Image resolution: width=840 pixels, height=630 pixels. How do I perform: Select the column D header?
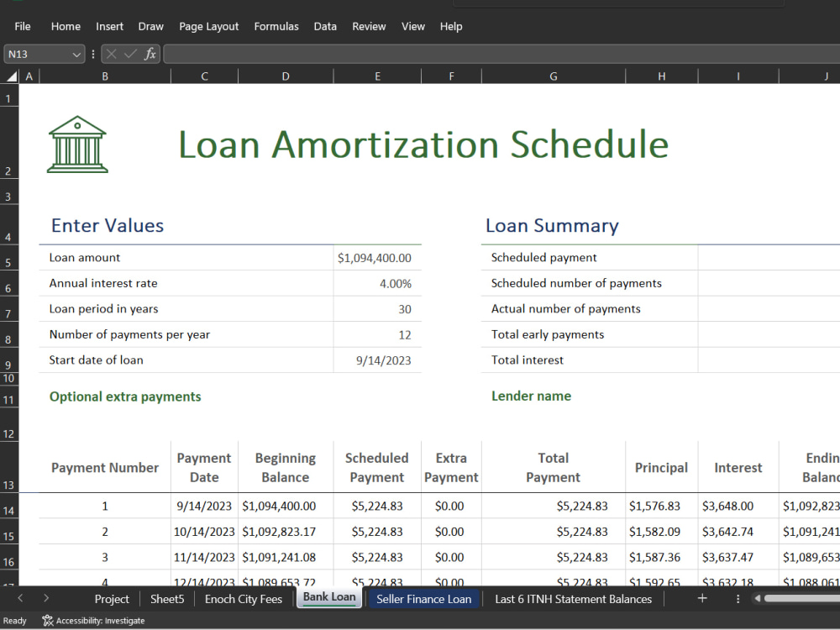coord(284,76)
